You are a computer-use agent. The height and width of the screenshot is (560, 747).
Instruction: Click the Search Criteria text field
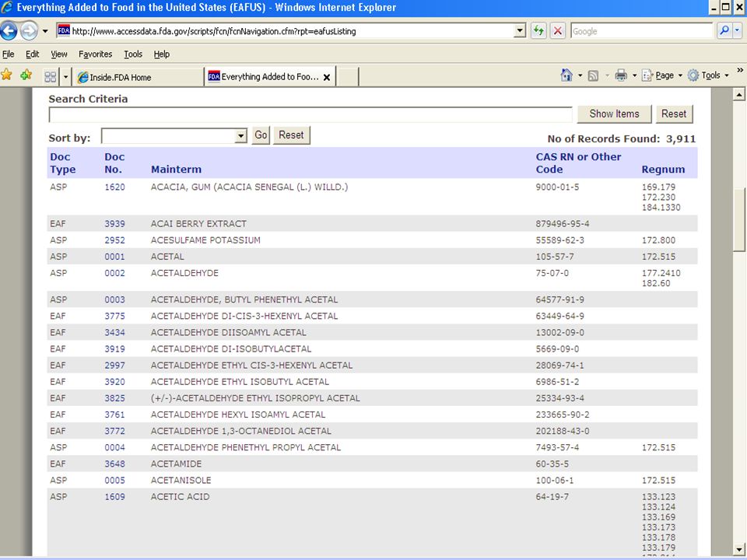tap(310, 115)
